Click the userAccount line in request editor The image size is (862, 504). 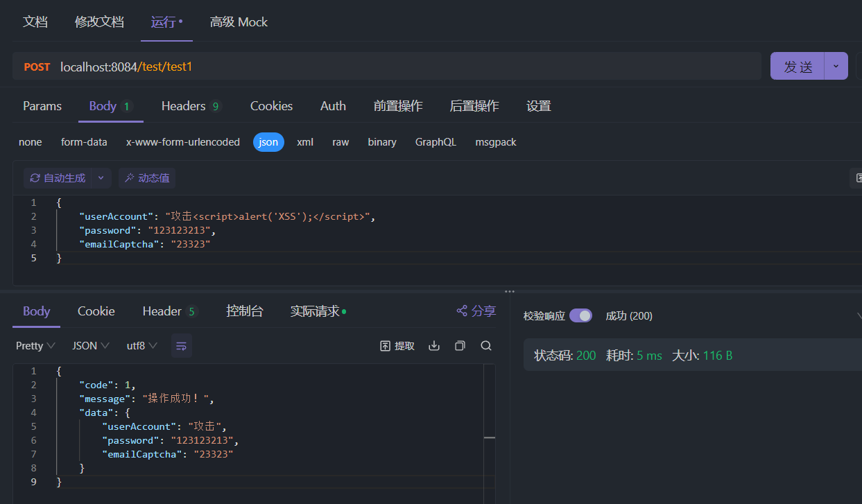[x=227, y=216]
